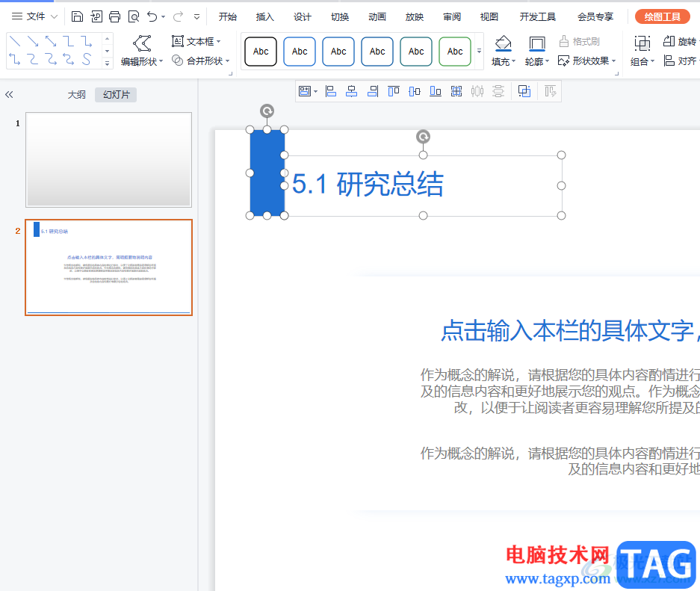This screenshot has height=591, width=700.
Task: Click the group objects icon in floating toolbar
Action: [456, 91]
